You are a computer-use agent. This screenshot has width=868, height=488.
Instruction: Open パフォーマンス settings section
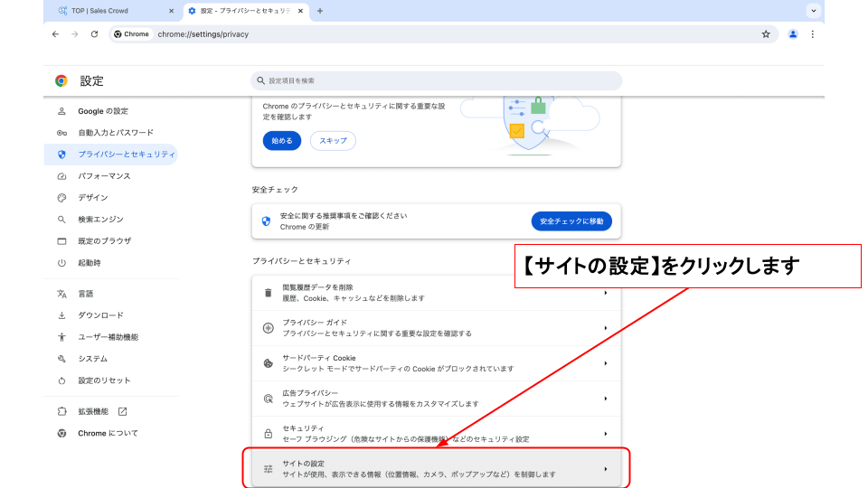tap(104, 176)
